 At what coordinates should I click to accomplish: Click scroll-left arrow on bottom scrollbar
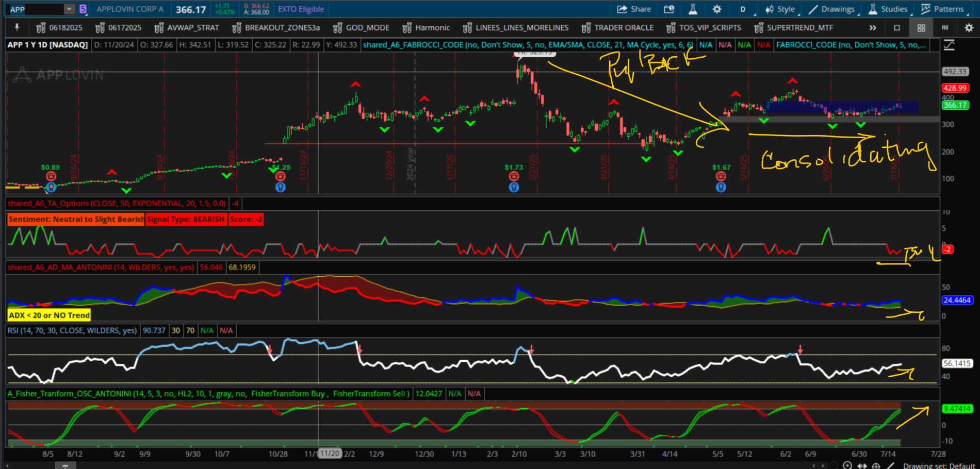814,465
